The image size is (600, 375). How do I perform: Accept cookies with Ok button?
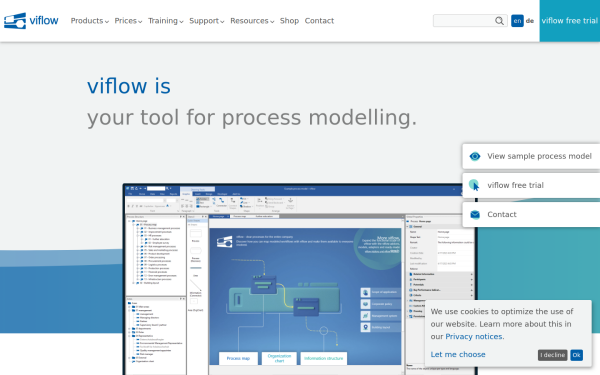[576, 355]
